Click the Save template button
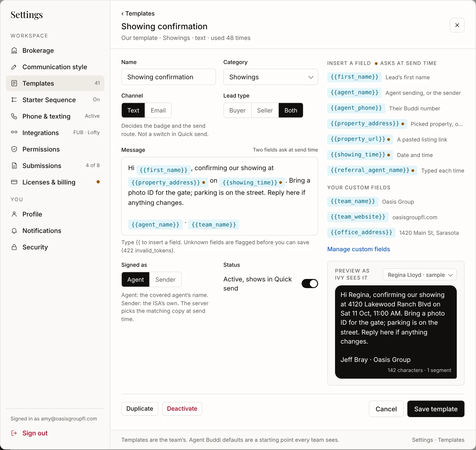 click(436, 409)
